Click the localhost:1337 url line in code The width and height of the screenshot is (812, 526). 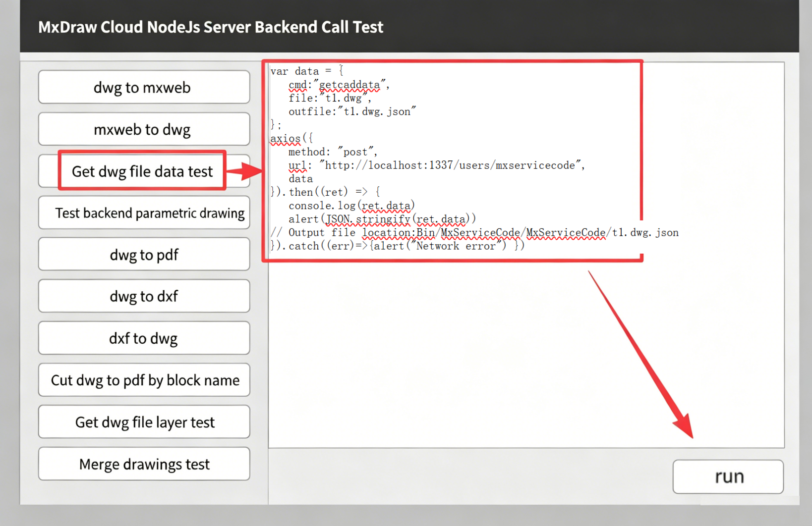point(437,165)
